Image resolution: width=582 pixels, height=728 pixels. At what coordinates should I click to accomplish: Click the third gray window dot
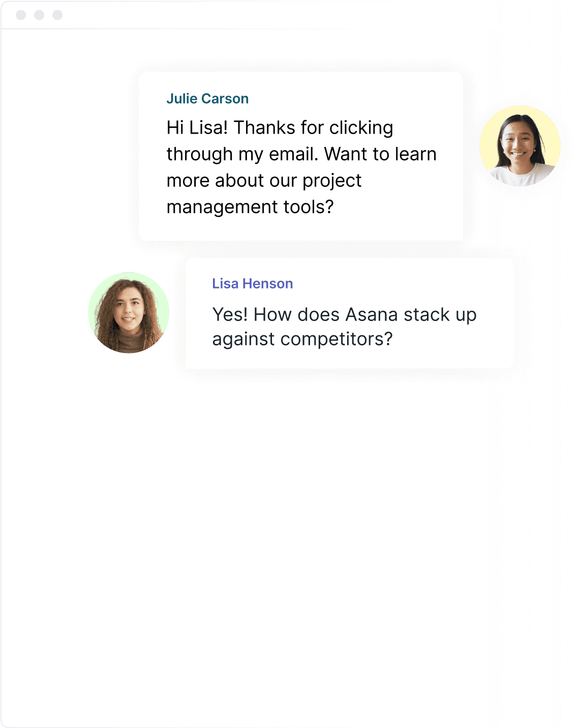tap(57, 15)
